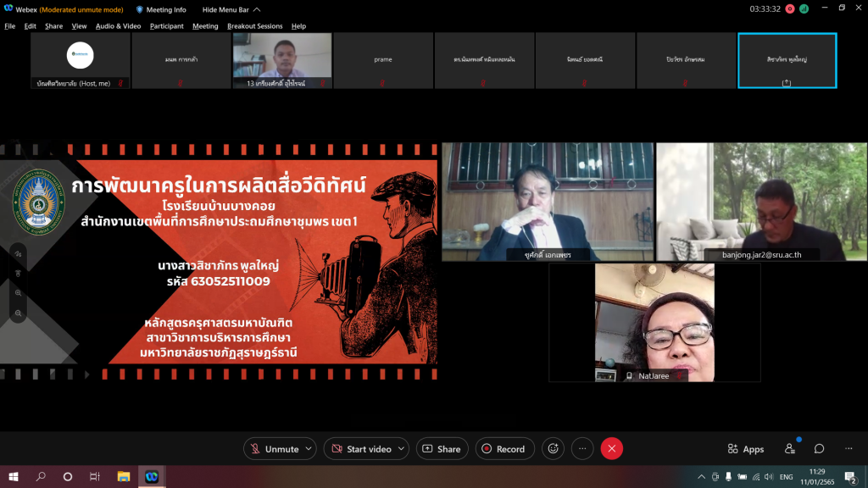
Task: Open the Apps panel
Action: tap(746, 449)
